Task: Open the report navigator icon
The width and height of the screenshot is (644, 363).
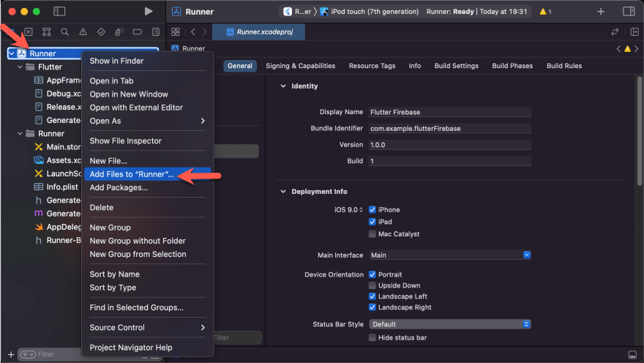Action: click(156, 31)
